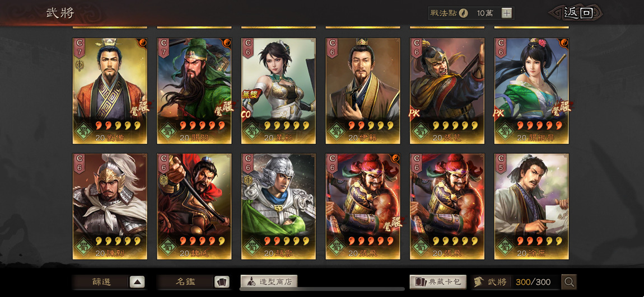
Task: Click the PK badge on 張苞
Action: pos(414,113)
